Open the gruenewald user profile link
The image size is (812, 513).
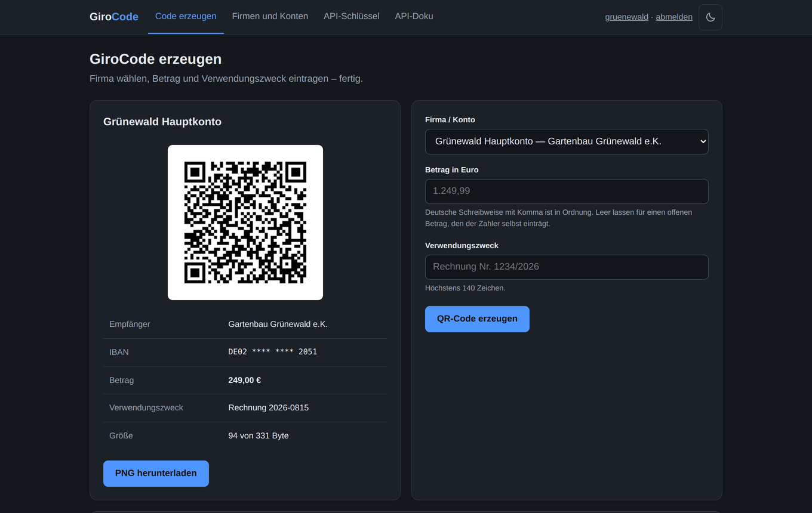click(x=626, y=17)
